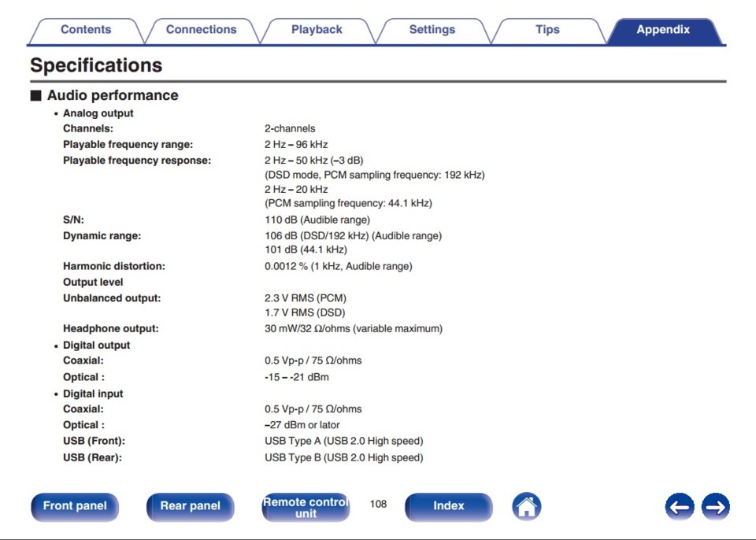The height and width of the screenshot is (540, 756).
Task: Go back with the left arrow icon
Action: 680,507
